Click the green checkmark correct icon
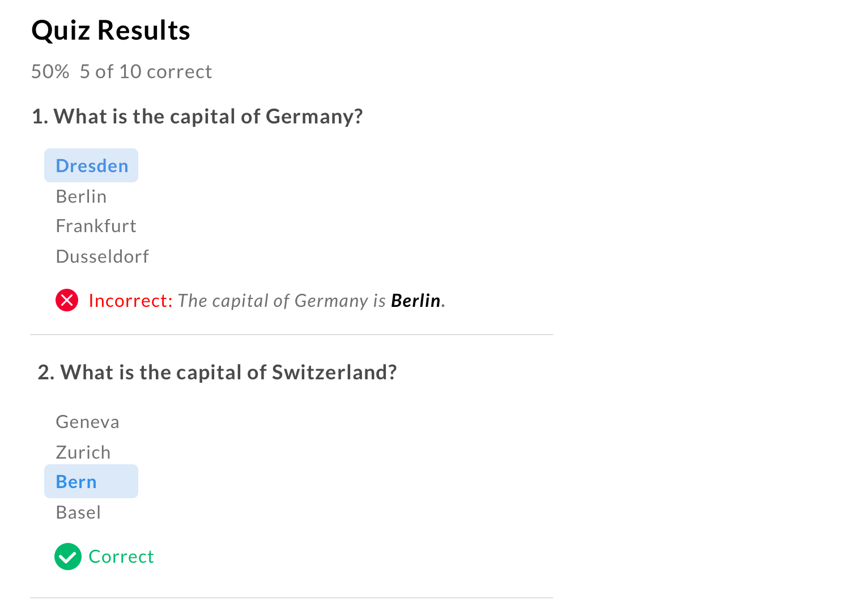This screenshot has height=616, width=851. pyautogui.click(x=67, y=557)
